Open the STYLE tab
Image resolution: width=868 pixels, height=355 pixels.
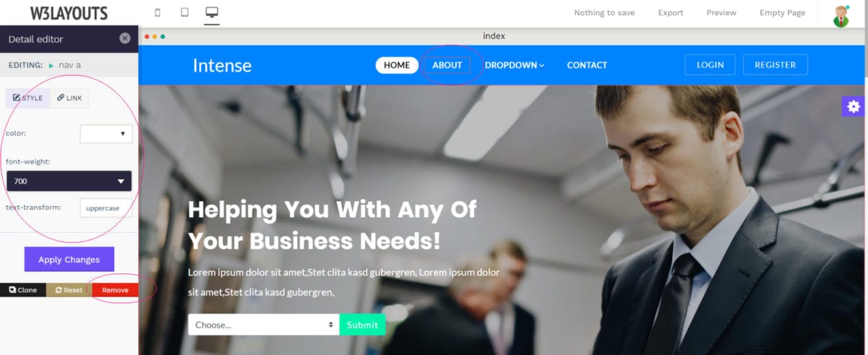tap(28, 98)
